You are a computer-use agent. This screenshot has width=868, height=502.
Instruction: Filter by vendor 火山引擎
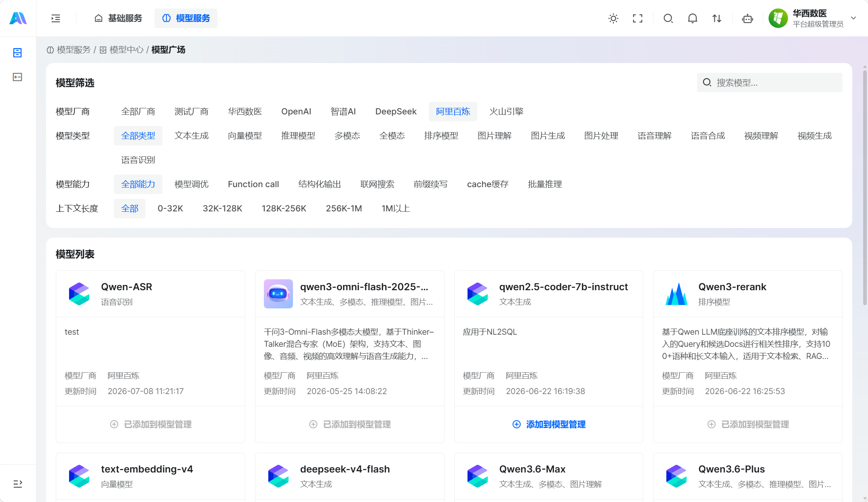[506, 112]
